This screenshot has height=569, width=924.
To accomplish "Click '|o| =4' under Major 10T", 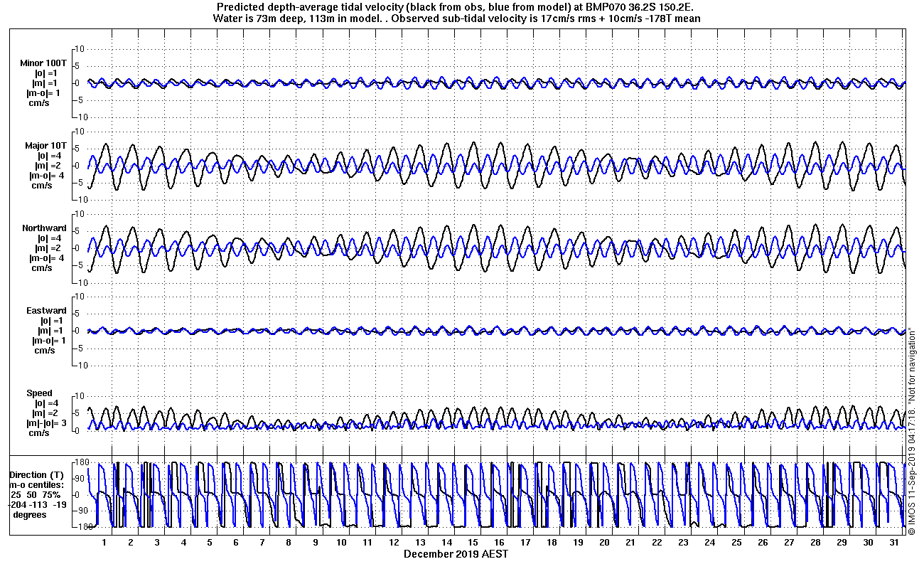I will pos(49,156).
